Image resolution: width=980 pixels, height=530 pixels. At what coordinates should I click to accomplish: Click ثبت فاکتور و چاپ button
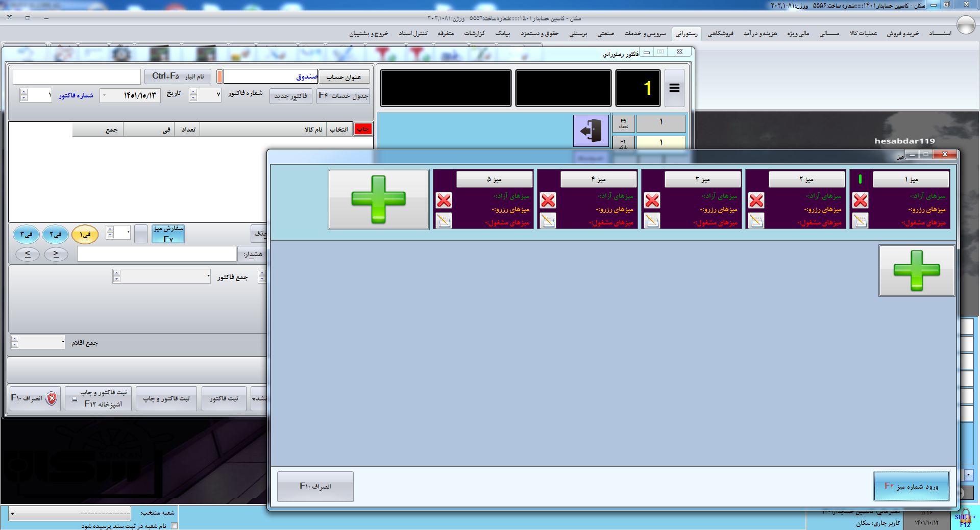coord(166,398)
